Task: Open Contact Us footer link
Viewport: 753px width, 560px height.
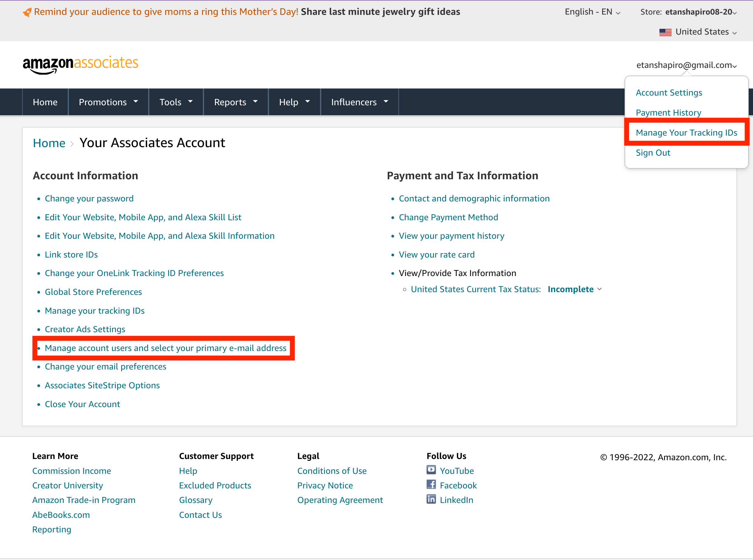Action: tap(200, 515)
